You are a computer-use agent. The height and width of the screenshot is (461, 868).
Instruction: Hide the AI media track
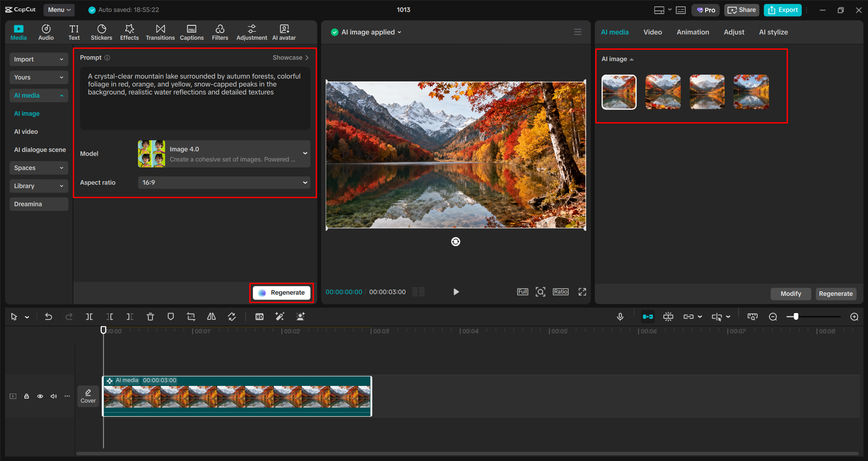pyautogui.click(x=40, y=396)
